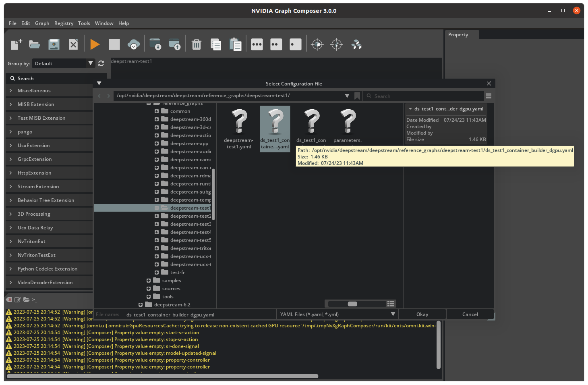588x385 pixels.
Task: Click the File name input field
Action: 199,314
